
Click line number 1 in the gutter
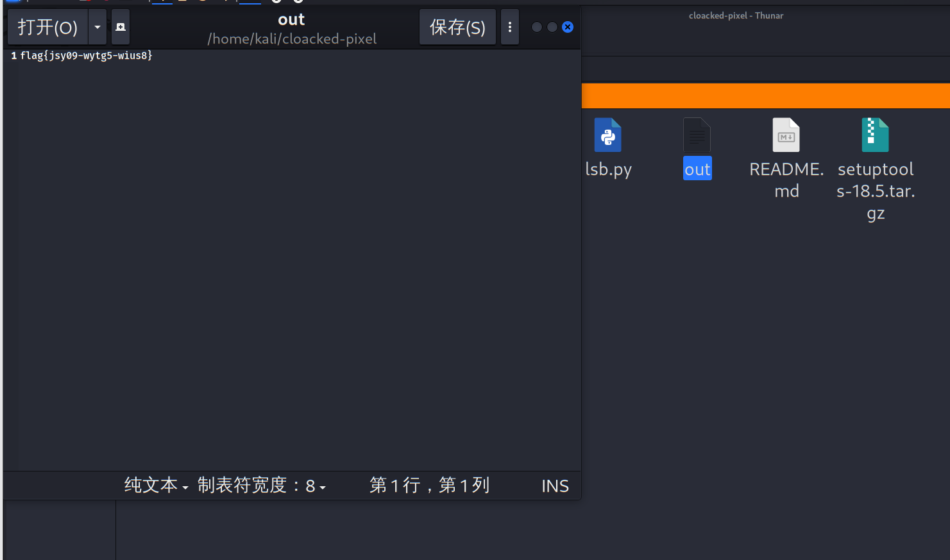point(12,55)
